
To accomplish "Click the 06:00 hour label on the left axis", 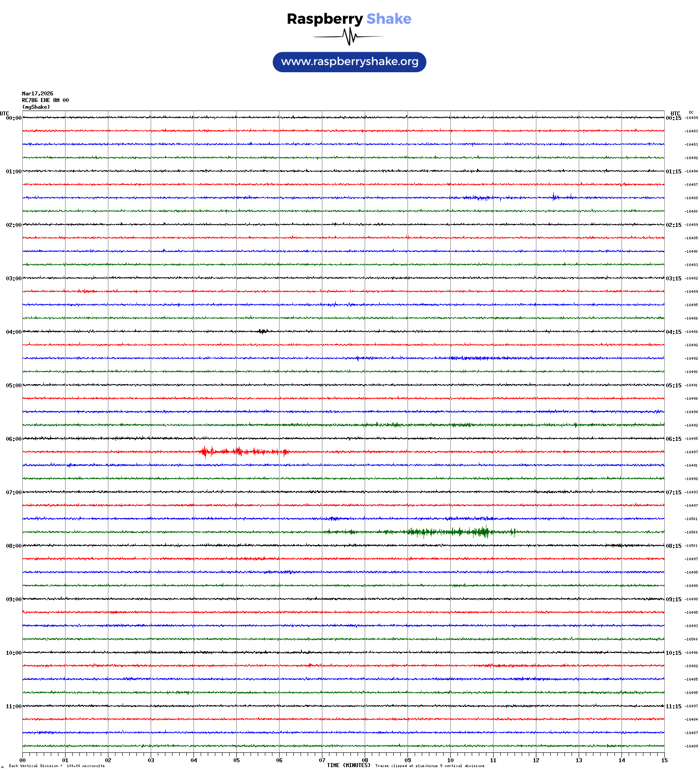I will tap(13, 439).
